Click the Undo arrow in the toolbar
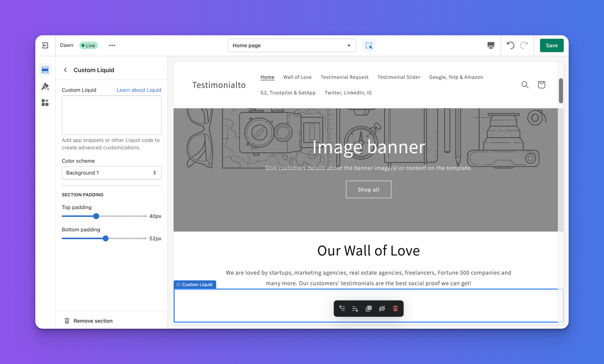Screen dimensions: 604x364 pos(510,45)
